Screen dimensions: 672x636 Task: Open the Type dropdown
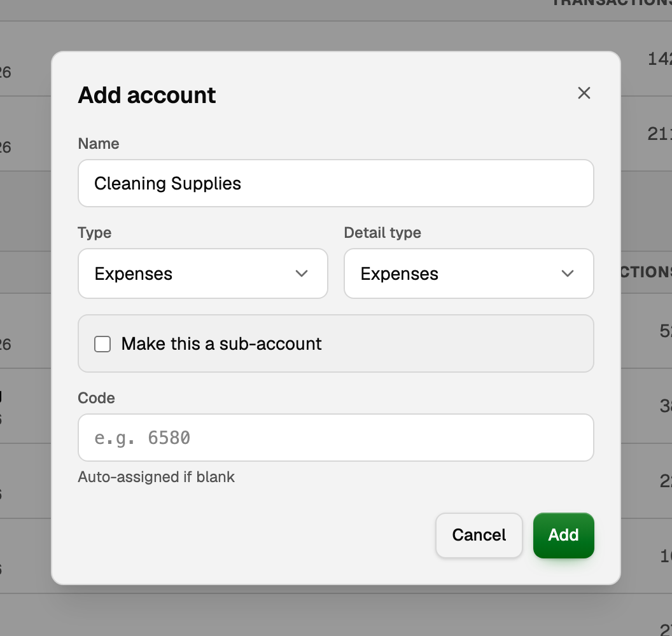coord(203,273)
